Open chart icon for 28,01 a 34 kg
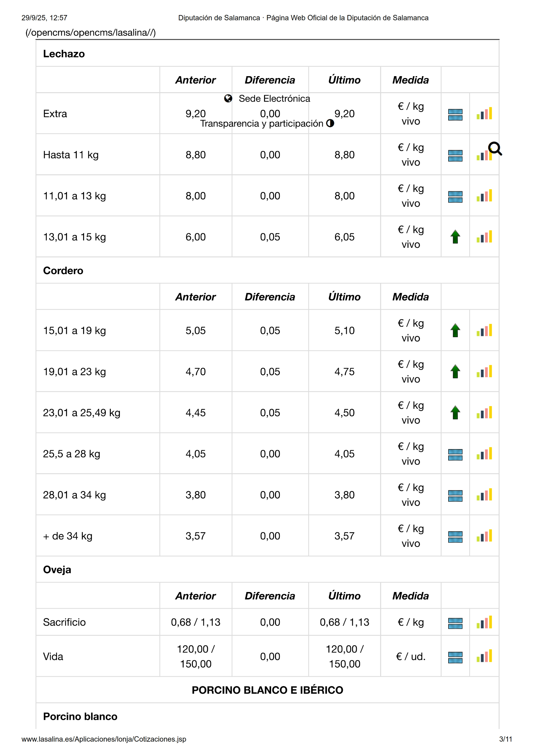 pyautogui.click(x=484, y=495)
